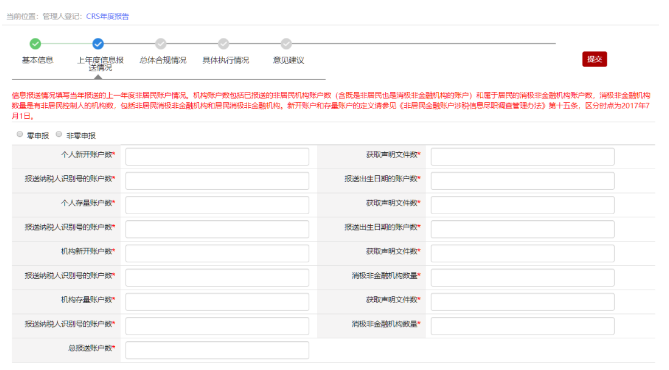Click the gray step circle above 具体执行情况
Image resolution: width=669 pixels, height=370 pixels.
point(224,44)
